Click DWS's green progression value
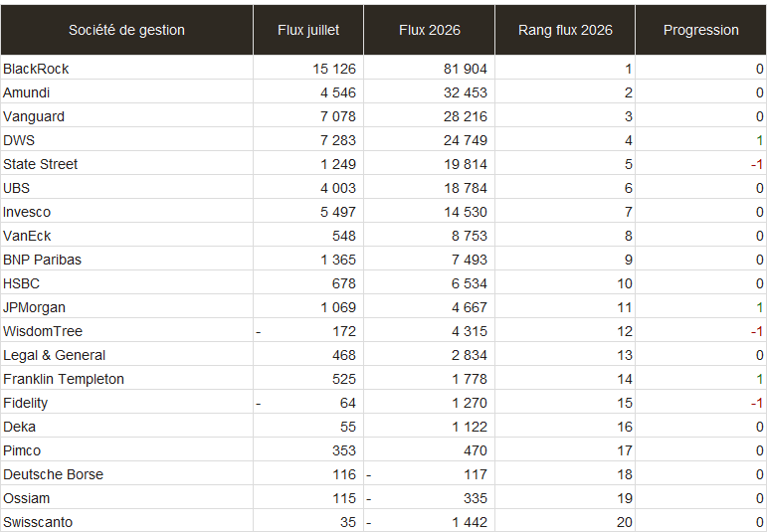Screen dimensions: 768x532 pyautogui.click(x=759, y=140)
